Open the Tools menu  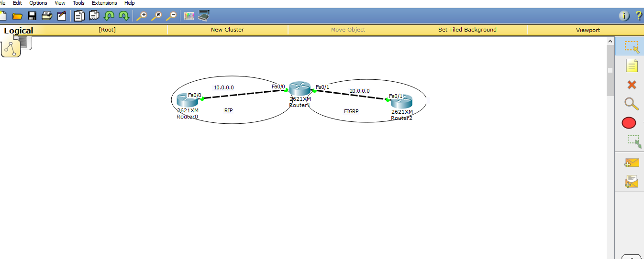[x=78, y=3]
